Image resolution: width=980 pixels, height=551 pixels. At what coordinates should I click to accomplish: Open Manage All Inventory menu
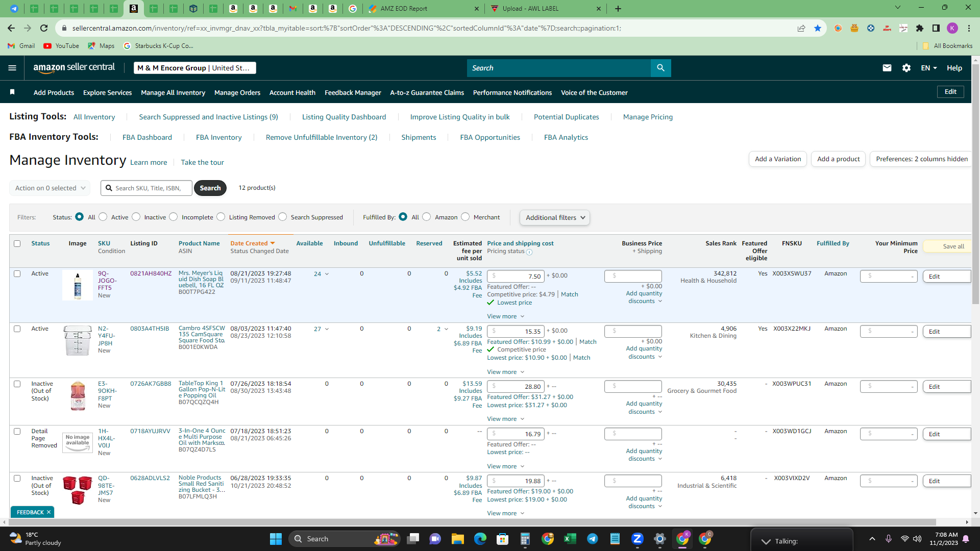pos(173,92)
